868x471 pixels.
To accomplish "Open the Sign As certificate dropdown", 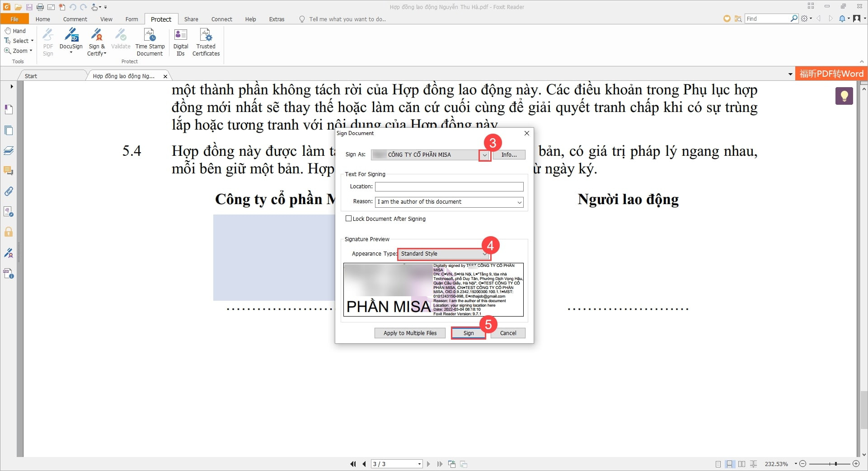I will tap(484, 154).
